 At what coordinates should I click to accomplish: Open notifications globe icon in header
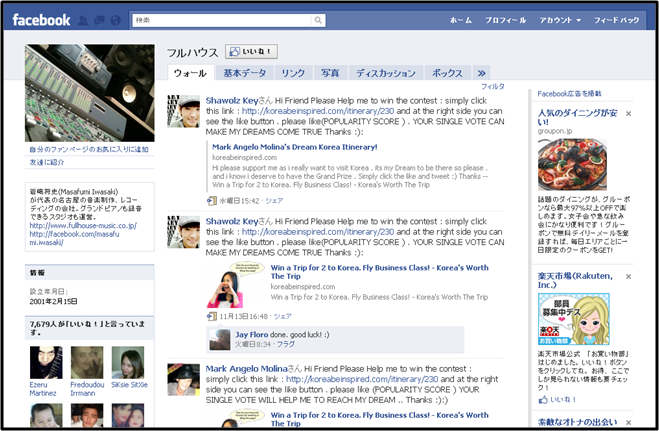(x=115, y=20)
